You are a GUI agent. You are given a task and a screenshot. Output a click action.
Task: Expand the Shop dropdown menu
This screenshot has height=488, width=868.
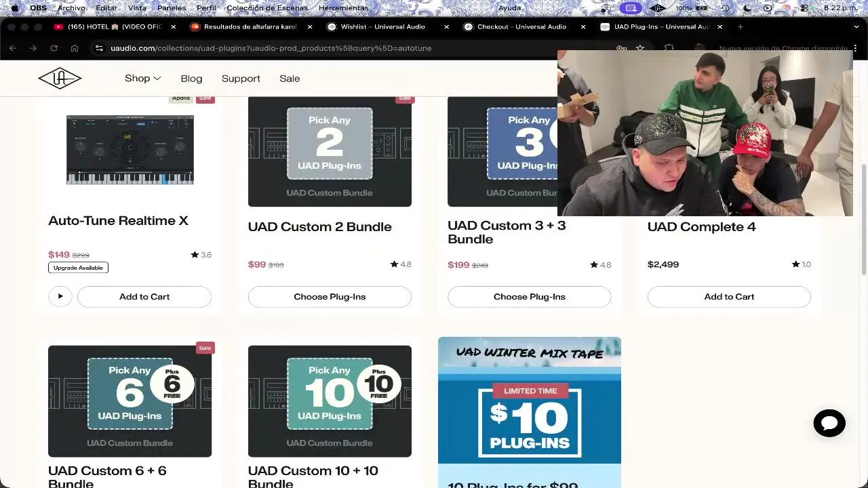(x=142, y=79)
